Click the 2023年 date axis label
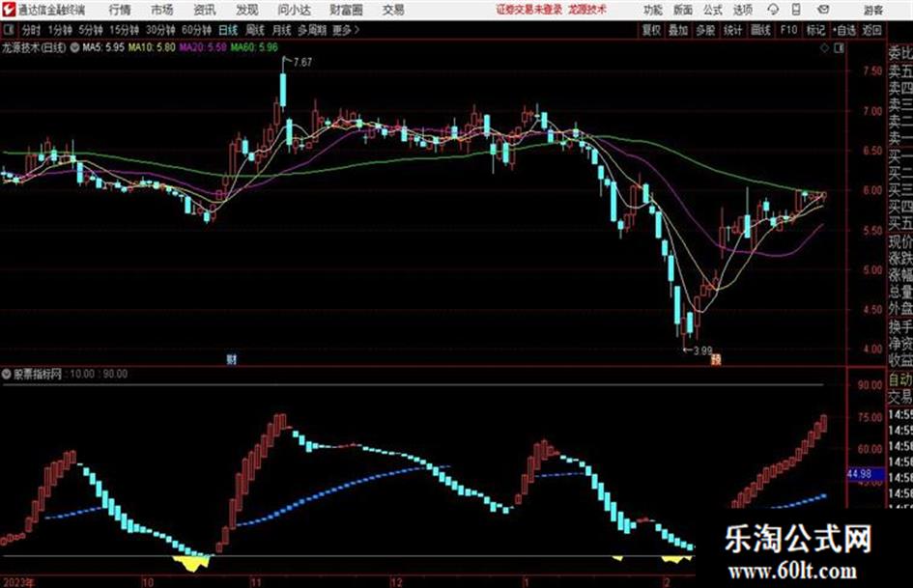The width and height of the screenshot is (913, 588). [x=18, y=582]
